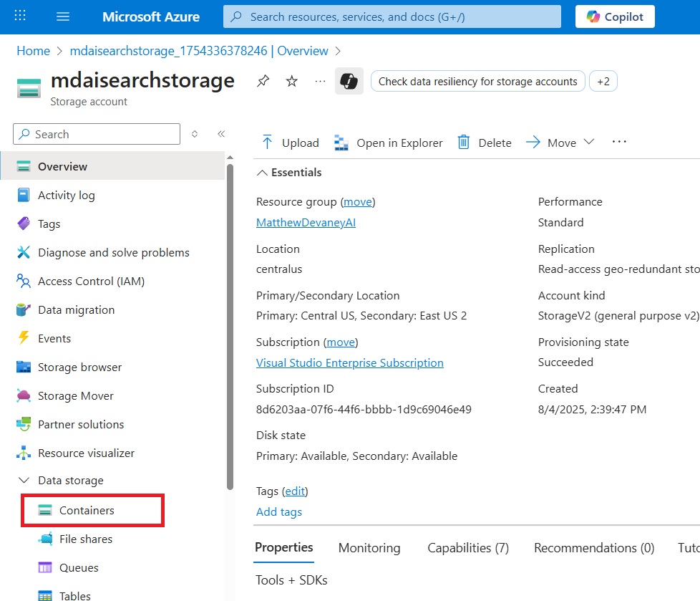This screenshot has height=601, width=700.
Task: Click Upload in the command bar
Action: coord(290,143)
